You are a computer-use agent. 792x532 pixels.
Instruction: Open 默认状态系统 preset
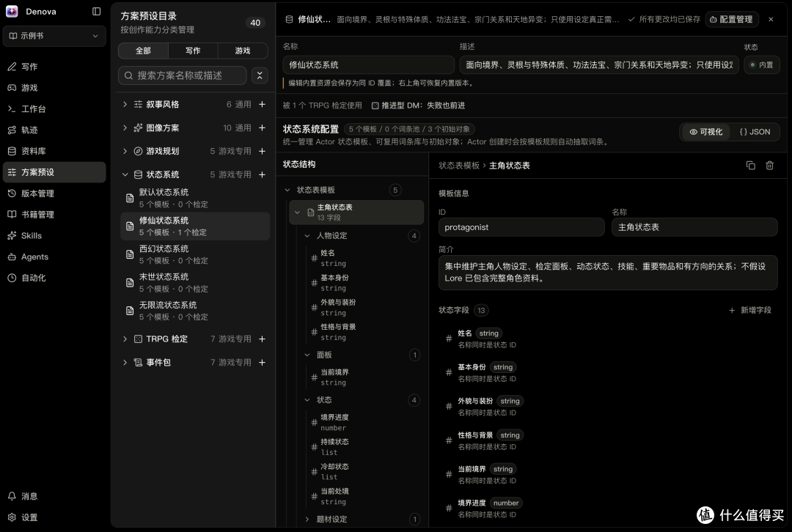[195, 198]
